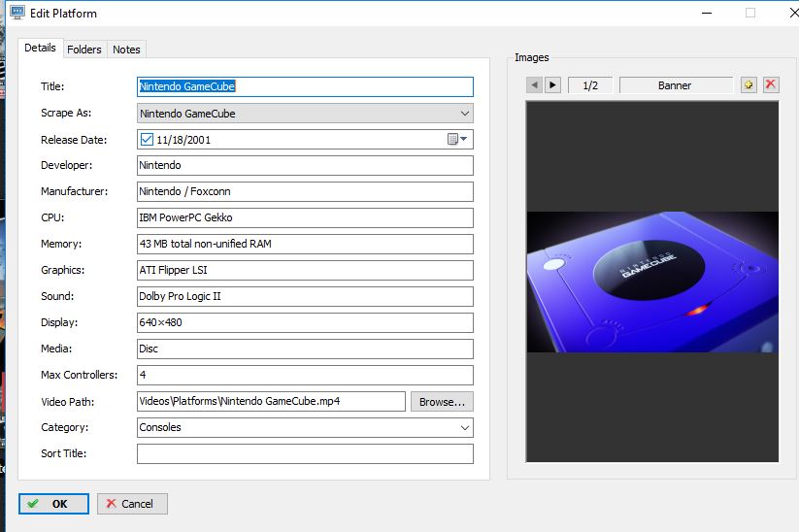Click the 1/2 image counter
Viewport: 799px width, 532px height.
click(x=590, y=85)
